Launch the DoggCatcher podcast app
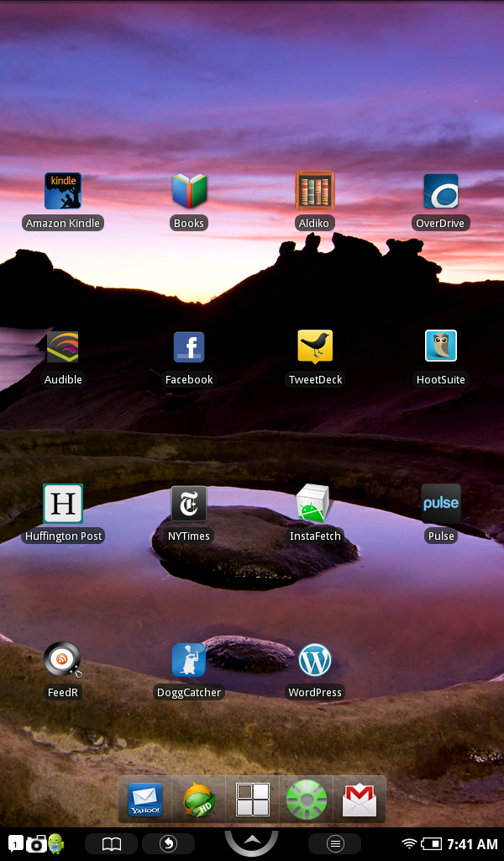The height and width of the screenshot is (861, 504). (x=189, y=660)
